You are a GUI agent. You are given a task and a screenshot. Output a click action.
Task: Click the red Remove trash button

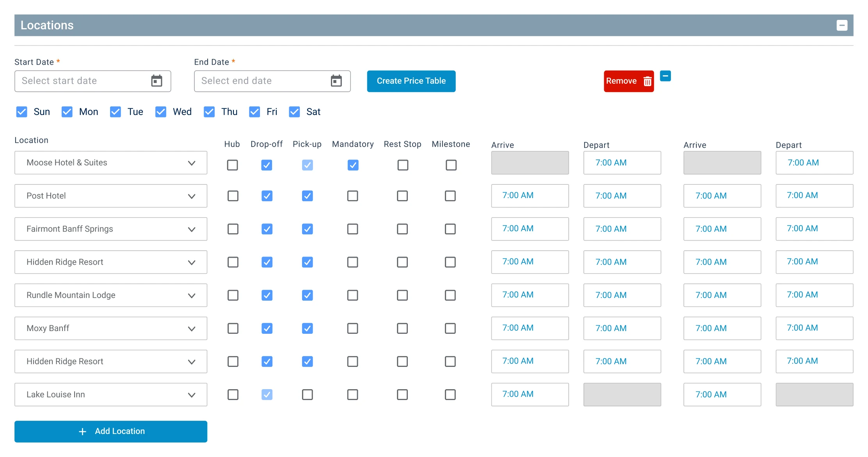point(628,81)
